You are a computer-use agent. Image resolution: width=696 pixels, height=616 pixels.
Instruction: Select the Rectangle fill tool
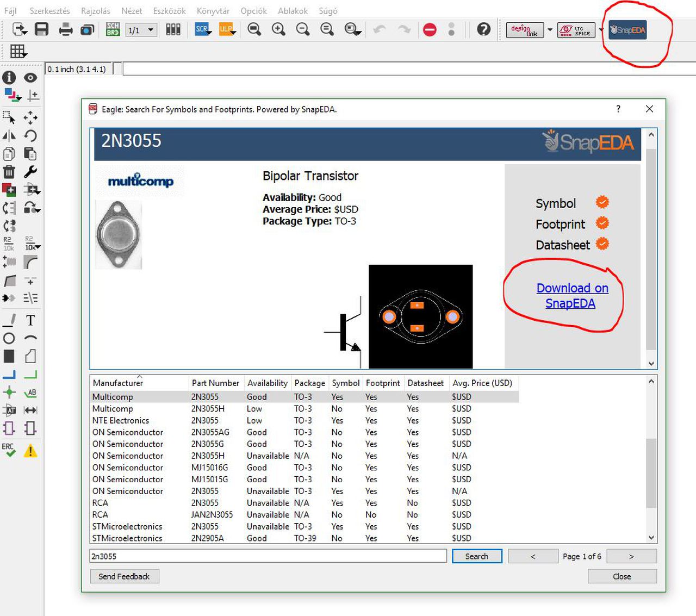[9, 356]
